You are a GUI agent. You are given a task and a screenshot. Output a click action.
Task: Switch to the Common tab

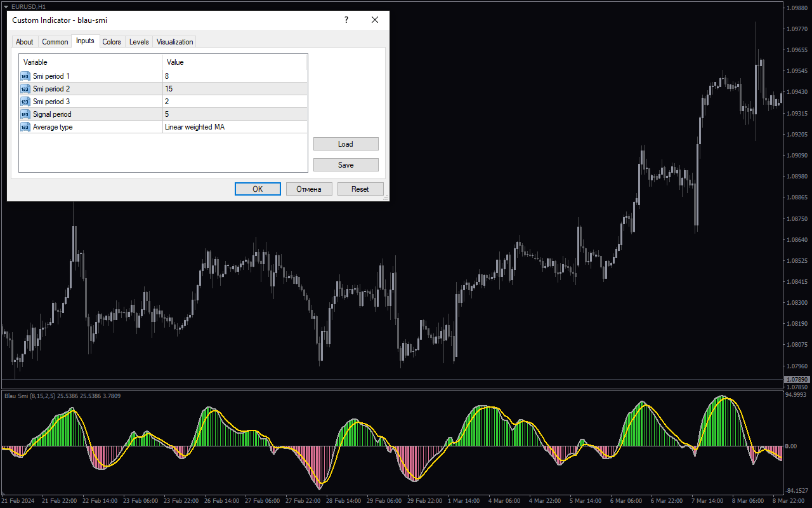[55, 42]
